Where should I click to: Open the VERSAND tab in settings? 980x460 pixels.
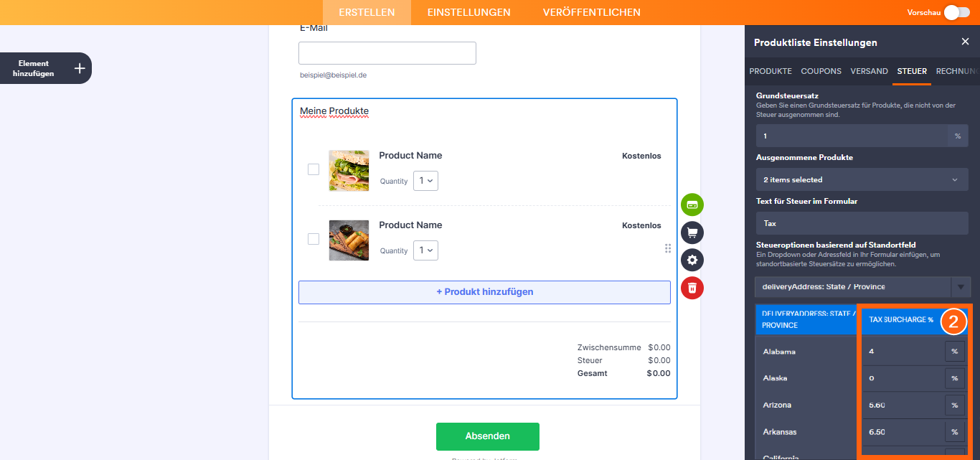point(869,71)
